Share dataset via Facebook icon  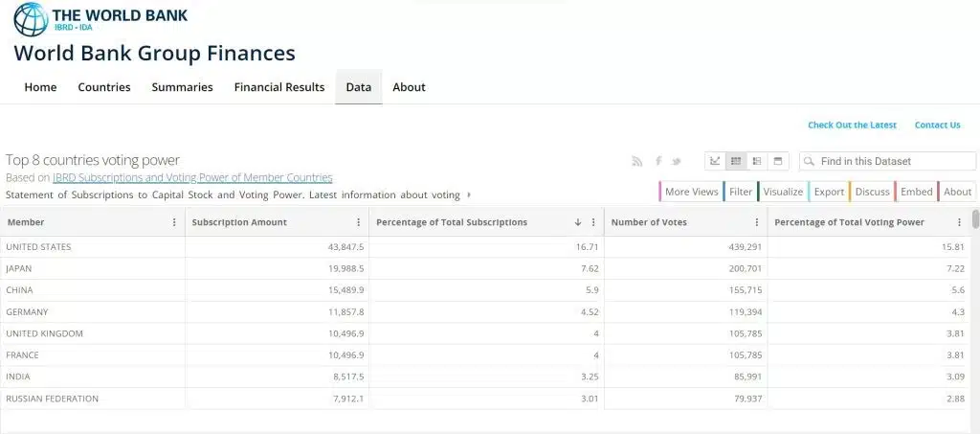click(x=657, y=161)
